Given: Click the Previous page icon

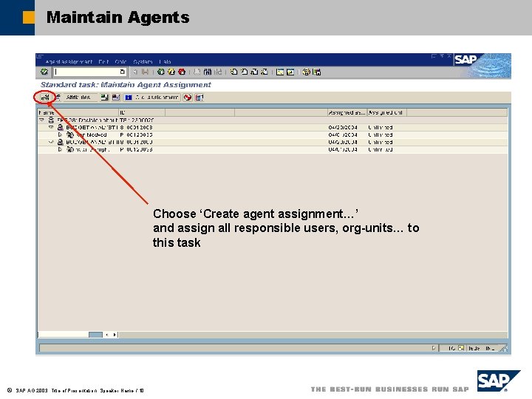Looking at the screenshot, I should pos(244,72).
